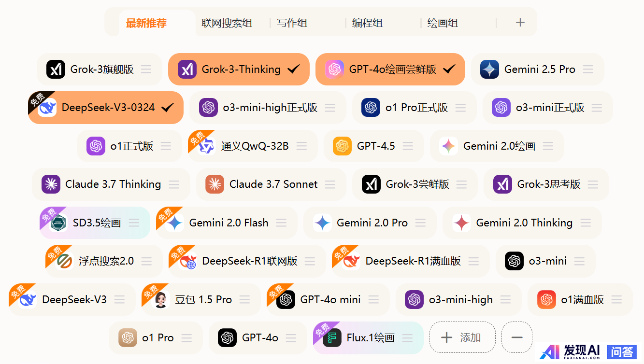The width and height of the screenshot is (644, 364).
Task: Select the DeepSeek-R1满血版 model
Action: tap(411, 261)
